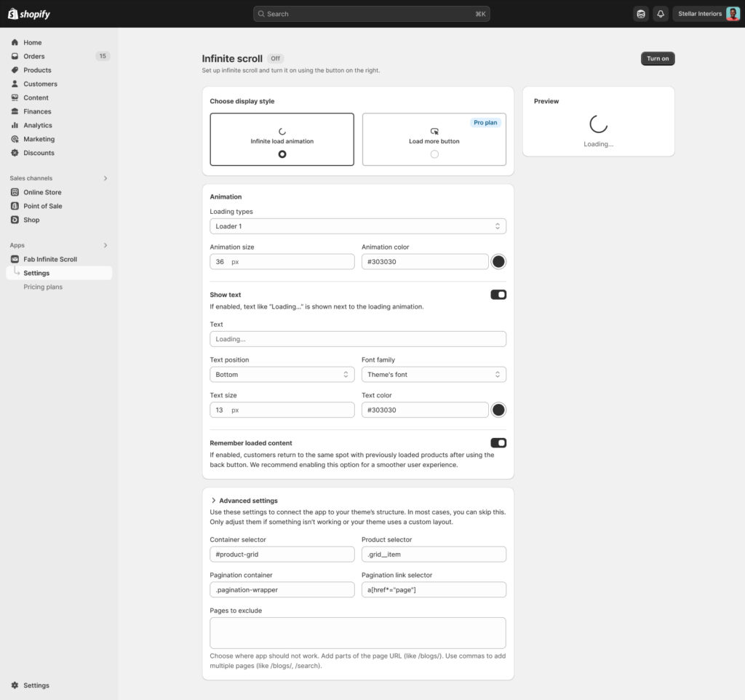
Task: Click the Stellar Interiors avatar
Action: 733,14
